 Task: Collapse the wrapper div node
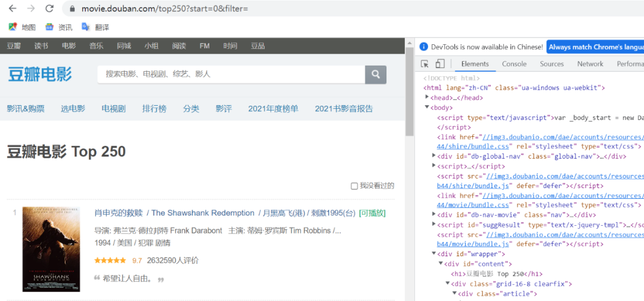(x=434, y=253)
